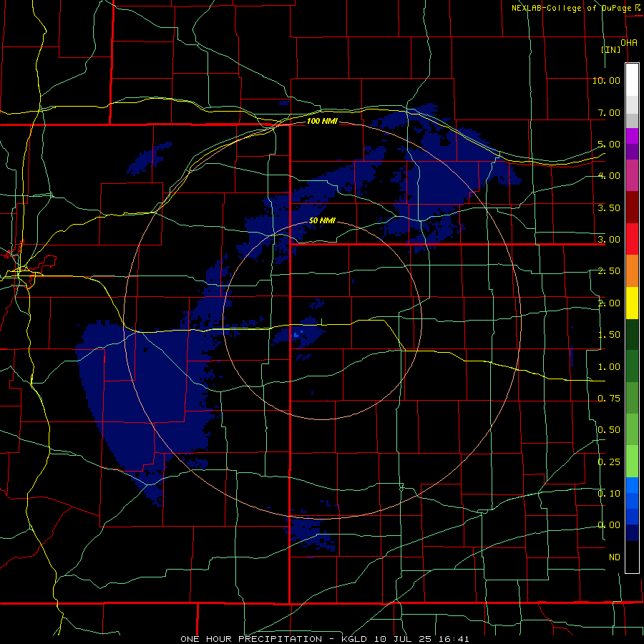
Task: Click the 3.00 legend value
Action: click(x=609, y=240)
